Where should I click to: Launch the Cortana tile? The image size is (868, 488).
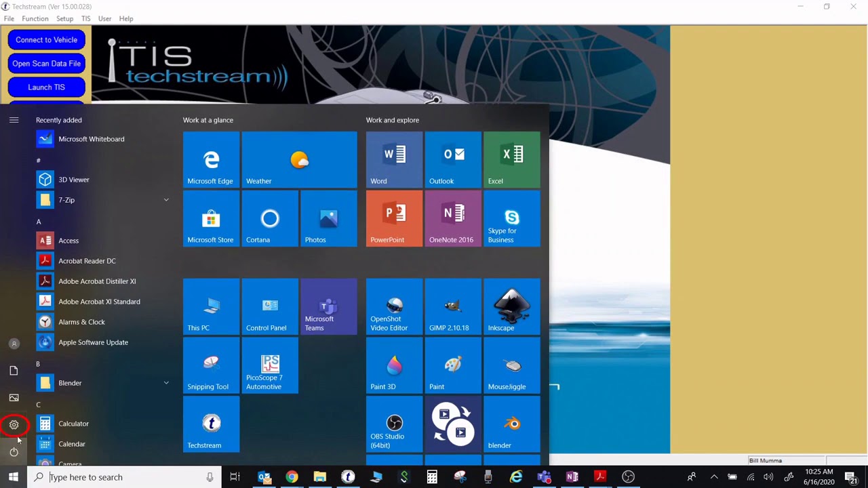coord(270,218)
